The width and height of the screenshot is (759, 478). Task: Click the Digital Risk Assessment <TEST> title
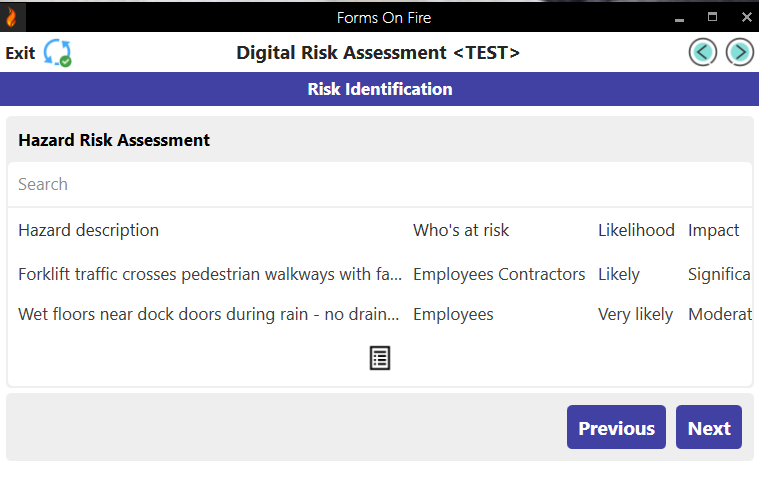[378, 52]
